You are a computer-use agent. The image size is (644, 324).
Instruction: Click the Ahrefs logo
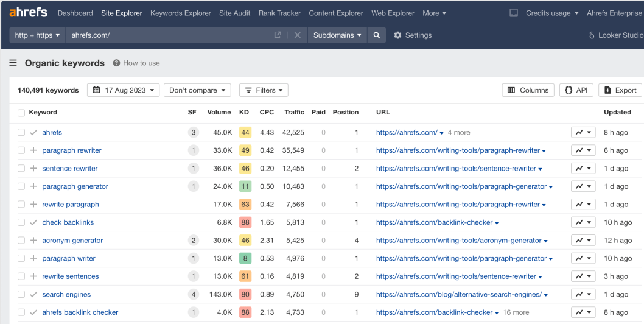tap(29, 13)
